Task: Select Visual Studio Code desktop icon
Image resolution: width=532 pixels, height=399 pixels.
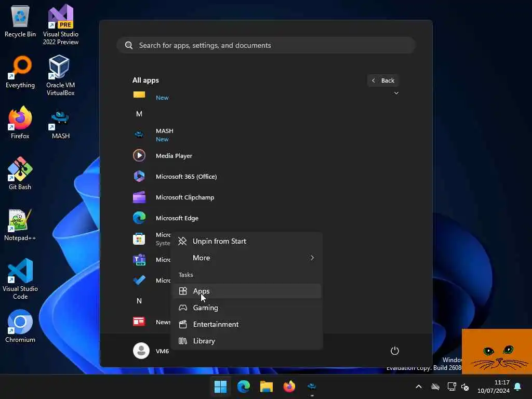Action: point(20,279)
